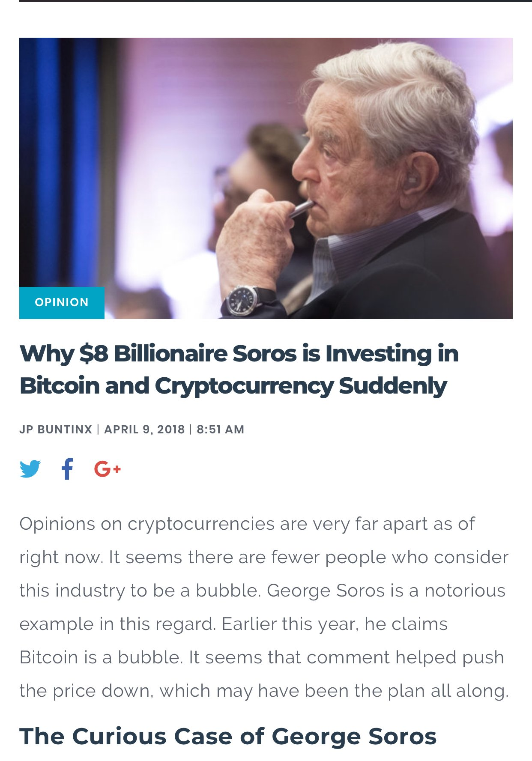Click the paragraph's last line 'the price down'
Viewport: 532px width, 761px height.
(x=263, y=691)
